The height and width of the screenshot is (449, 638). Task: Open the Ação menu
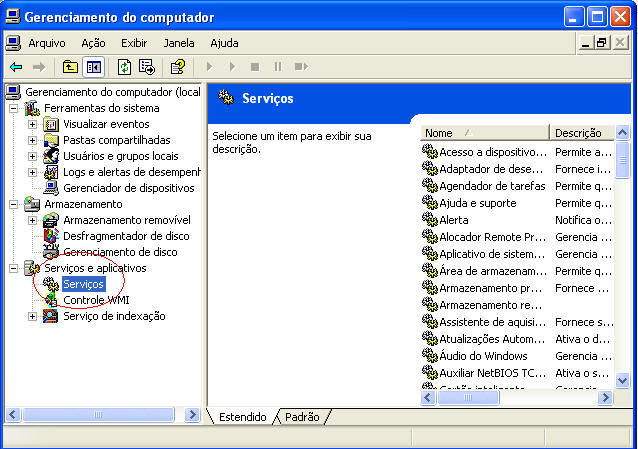[x=93, y=43]
